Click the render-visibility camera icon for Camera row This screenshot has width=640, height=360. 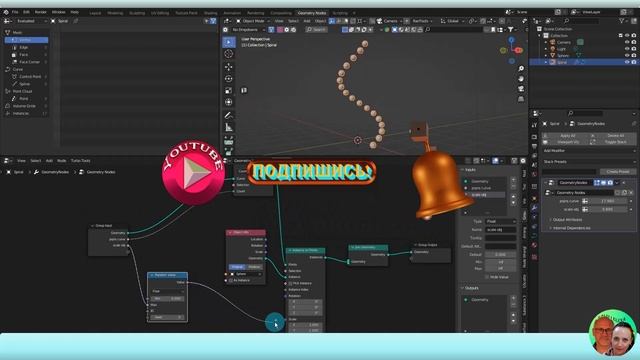point(633,42)
